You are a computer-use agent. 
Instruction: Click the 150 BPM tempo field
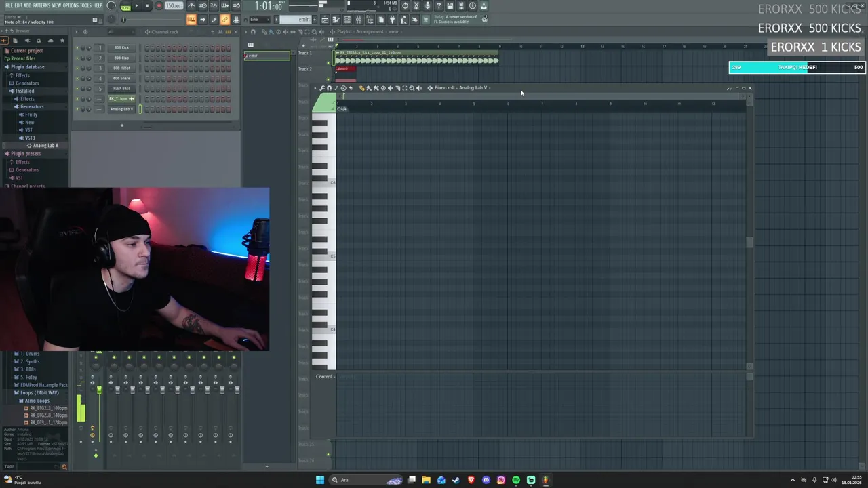tap(174, 6)
